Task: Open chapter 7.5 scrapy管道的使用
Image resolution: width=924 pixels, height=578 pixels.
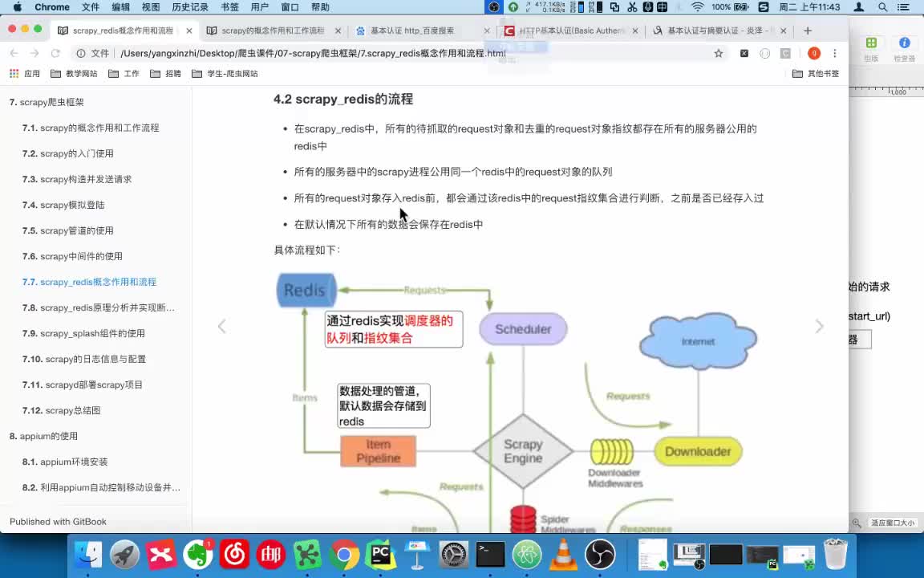Action: pyautogui.click(x=67, y=230)
